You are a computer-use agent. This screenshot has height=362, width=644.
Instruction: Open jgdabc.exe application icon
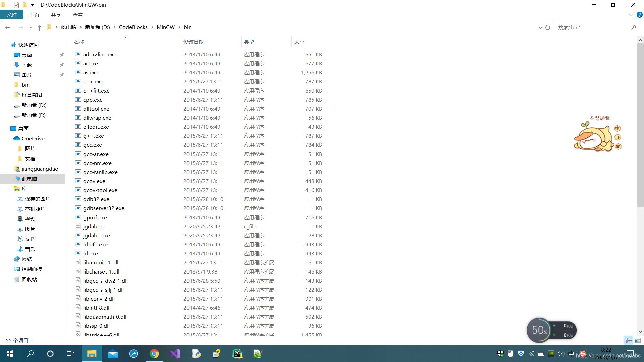click(x=79, y=235)
